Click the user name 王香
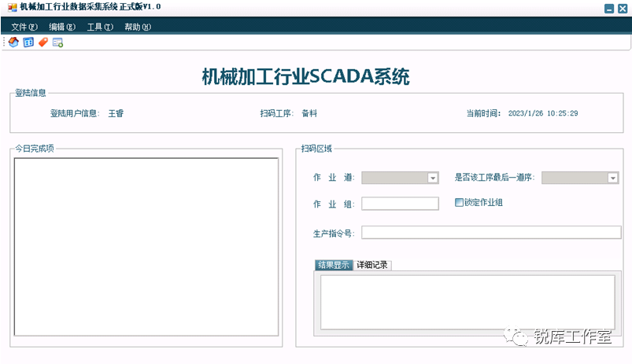 pos(116,113)
